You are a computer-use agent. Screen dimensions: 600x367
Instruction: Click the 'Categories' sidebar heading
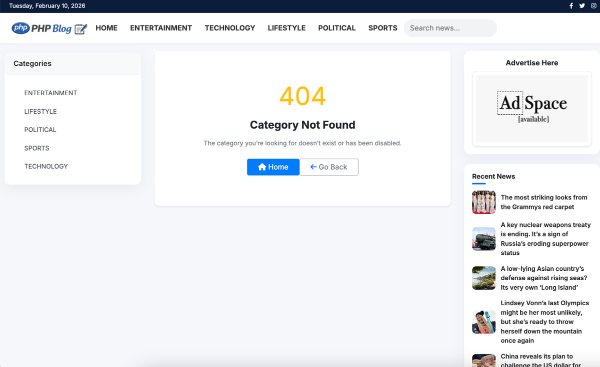pyautogui.click(x=33, y=64)
